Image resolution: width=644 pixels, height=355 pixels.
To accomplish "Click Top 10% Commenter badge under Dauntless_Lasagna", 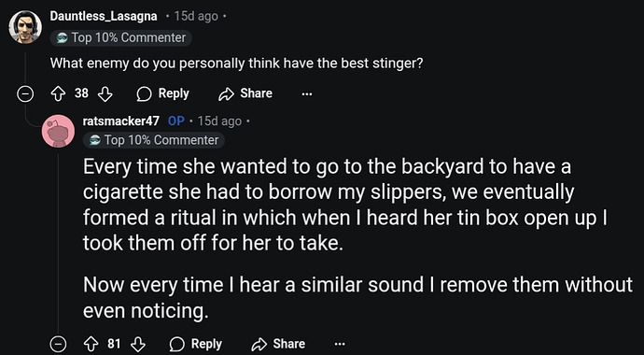I will click(x=120, y=37).
